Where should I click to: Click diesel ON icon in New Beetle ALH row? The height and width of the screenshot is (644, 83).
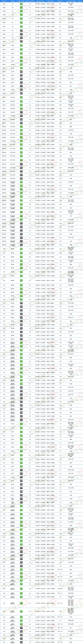[x=21, y=628]
